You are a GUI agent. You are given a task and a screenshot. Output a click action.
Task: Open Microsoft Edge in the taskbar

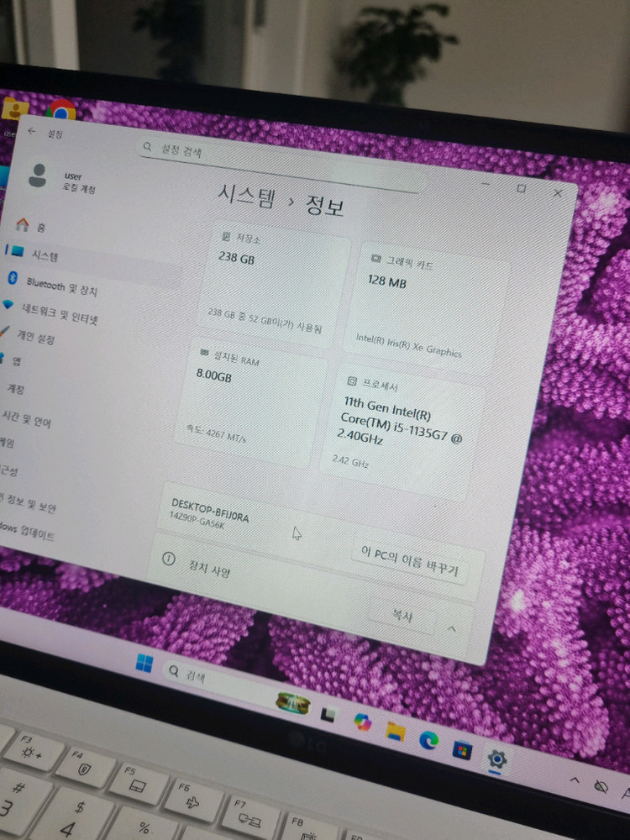[x=428, y=741]
